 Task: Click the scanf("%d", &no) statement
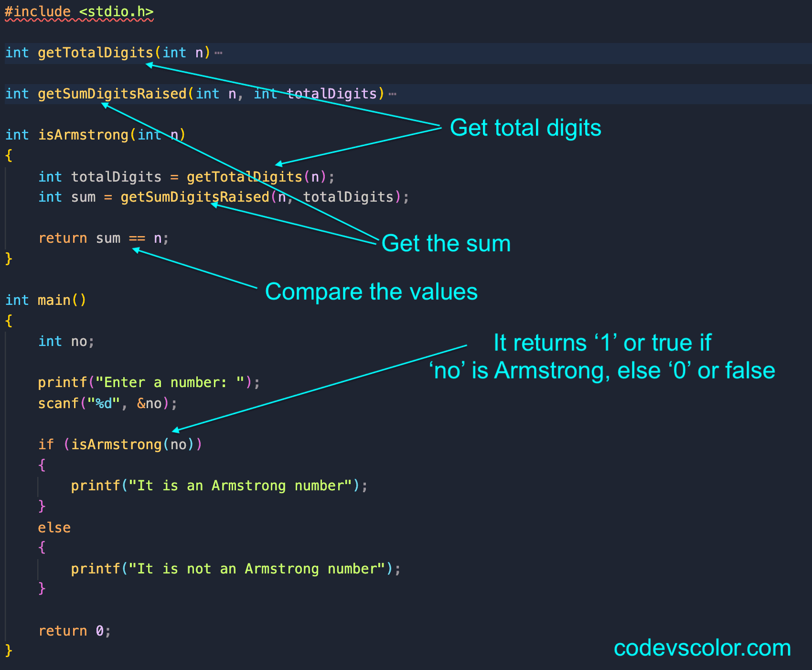pos(107,403)
